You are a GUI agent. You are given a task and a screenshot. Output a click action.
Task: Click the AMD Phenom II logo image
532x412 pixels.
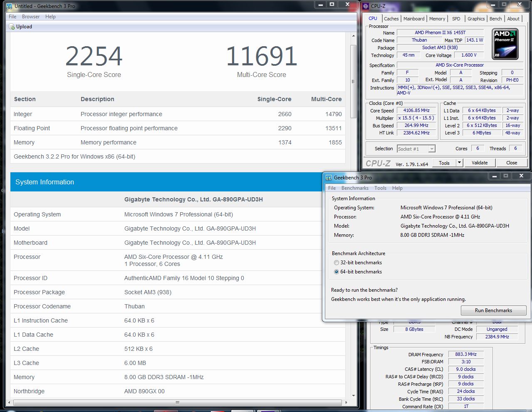(505, 44)
